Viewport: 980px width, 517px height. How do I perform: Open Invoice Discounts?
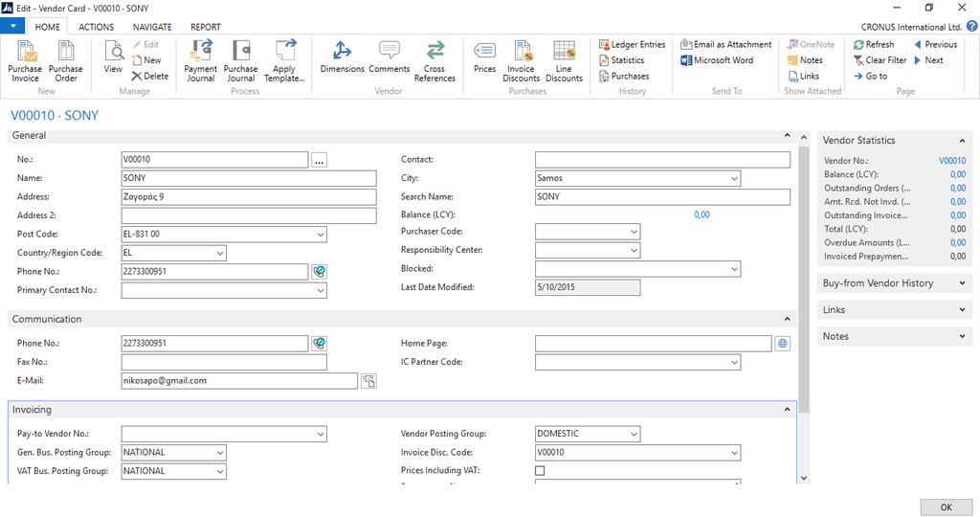click(522, 60)
